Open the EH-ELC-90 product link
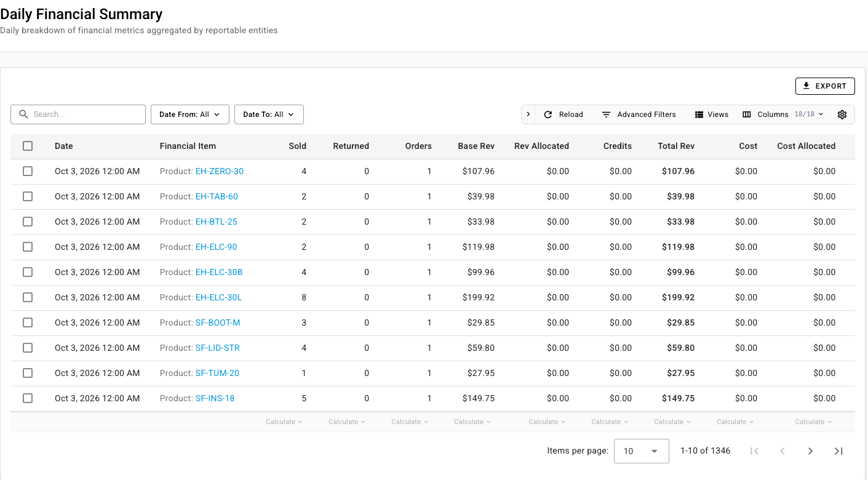 pos(216,247)
